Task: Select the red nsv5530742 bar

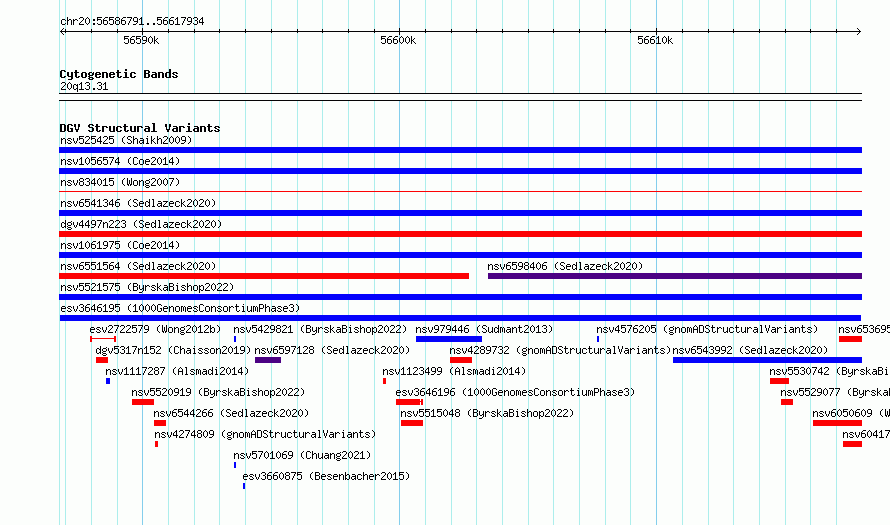Action: tap(779, 381)
